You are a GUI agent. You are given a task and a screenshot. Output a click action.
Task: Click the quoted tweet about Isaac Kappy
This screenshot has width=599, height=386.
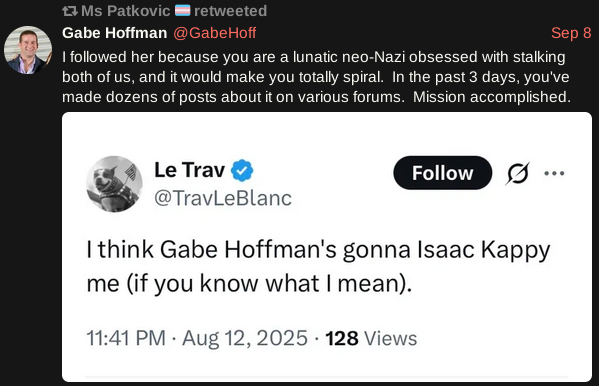coord(318,266)
